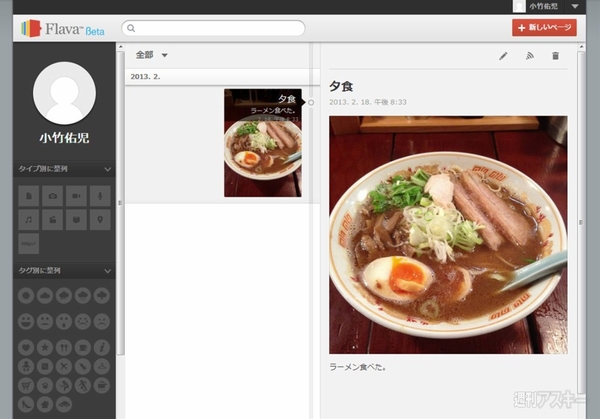600x419 pixels.
Task: Create page with 新しいページ button
Action: [x=544, y=28]
